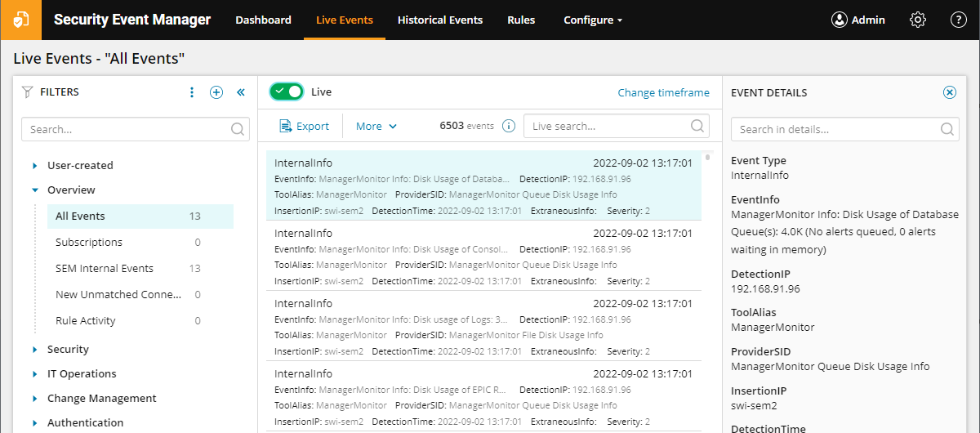Image resolution: width=980 pixels, height=433 pixels.
Task: Toggle the Live events switch
Action: (x=287, y=92)
